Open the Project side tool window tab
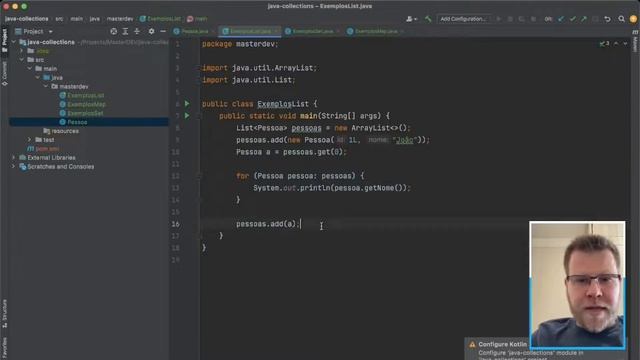 tap(4, 40)
